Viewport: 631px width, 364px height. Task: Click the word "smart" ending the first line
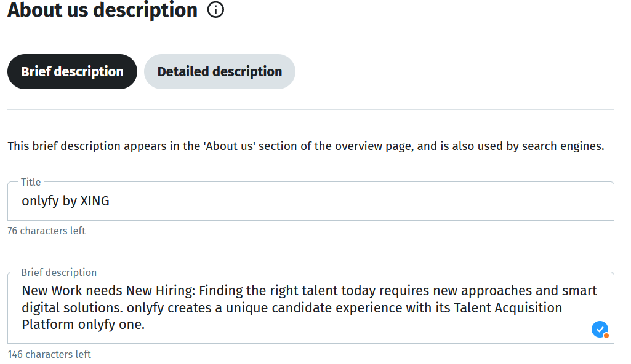[579, 290]
